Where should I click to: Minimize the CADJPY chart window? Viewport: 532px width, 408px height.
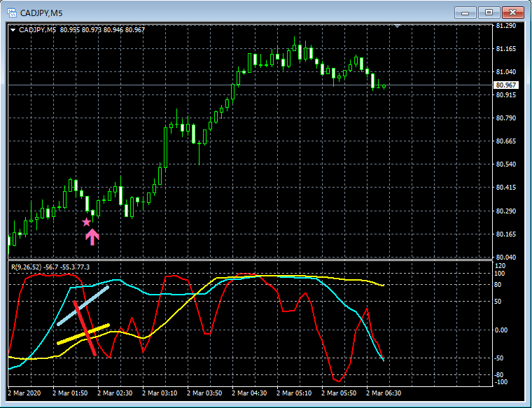point(465,13)
